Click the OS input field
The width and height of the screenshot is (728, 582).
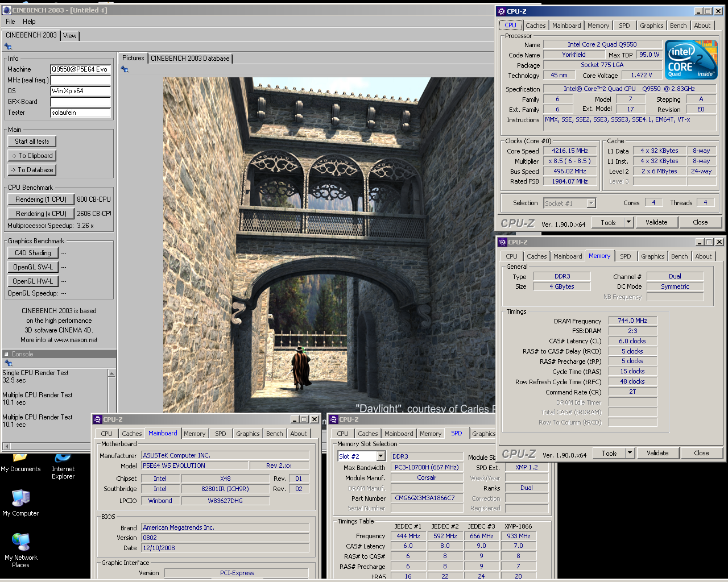click(80, 91)
